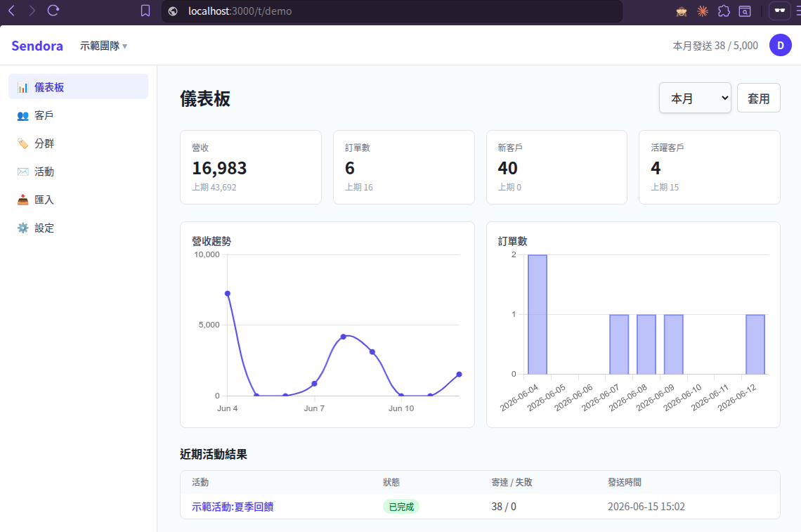Open 活動 from the sidebar

(78, 171)
